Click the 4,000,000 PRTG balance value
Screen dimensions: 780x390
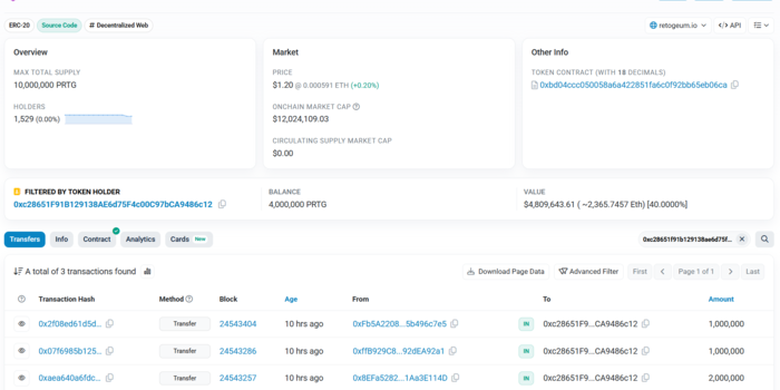[x=297, y=204]
